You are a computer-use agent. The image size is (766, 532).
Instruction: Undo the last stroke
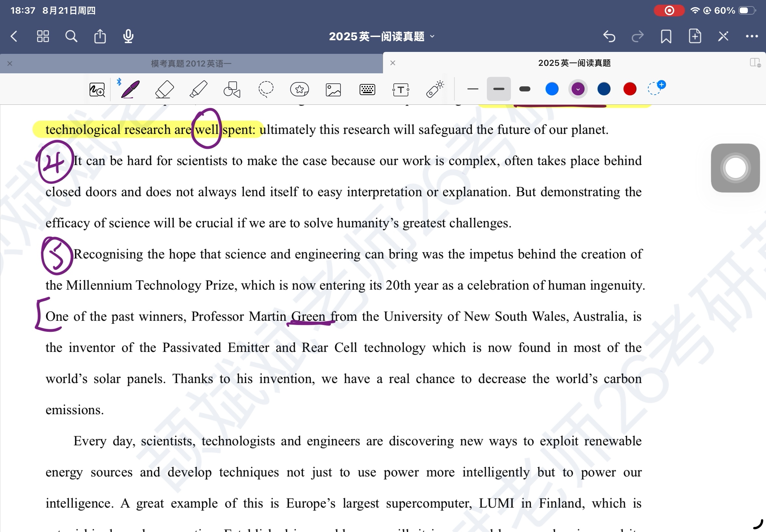point(609,36)
